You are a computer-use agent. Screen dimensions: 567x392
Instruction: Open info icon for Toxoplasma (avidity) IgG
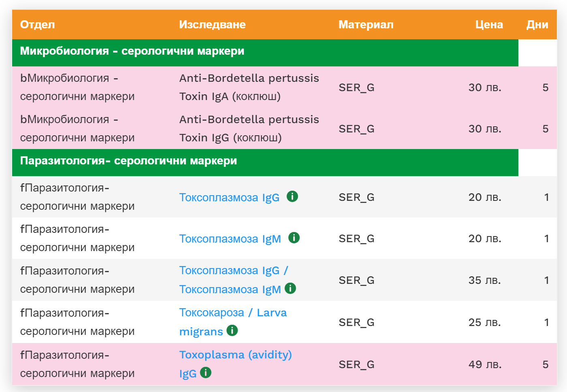click(206, 373)
